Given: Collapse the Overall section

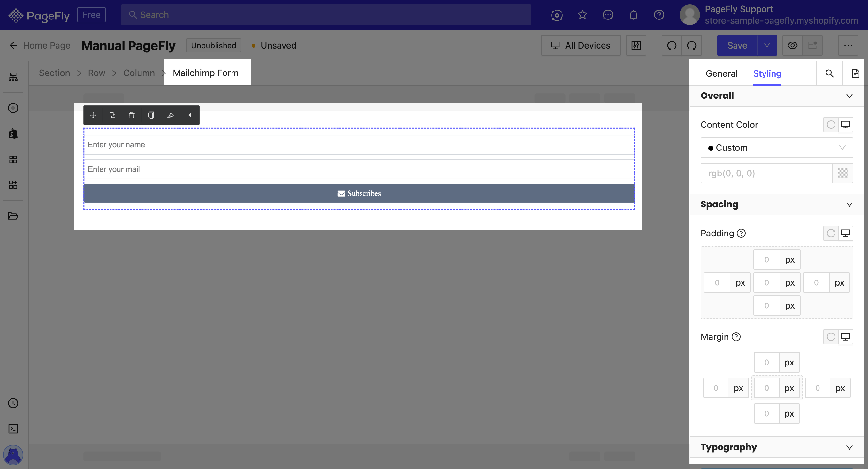Looking at the screenshot, I should pos(777,96).
